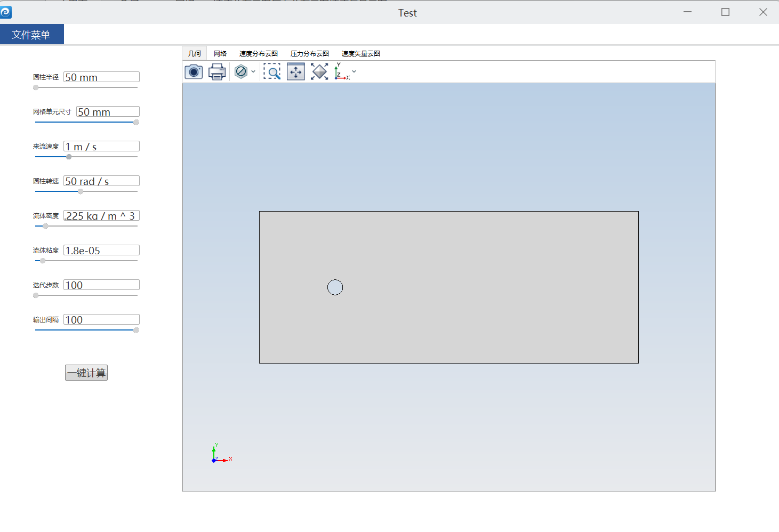The width and height of the screenshot is (779, 532).
Task: Click the 圆柱转速 input field
Action: point(101,181)
